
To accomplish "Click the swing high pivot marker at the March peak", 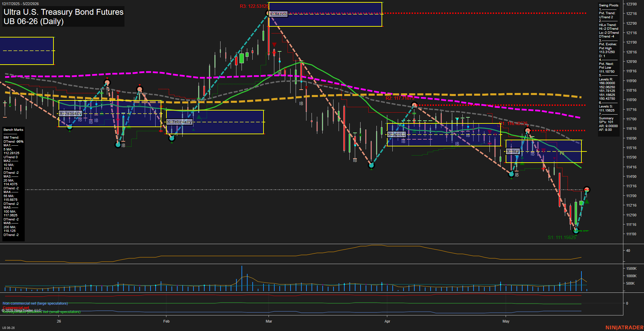I will point(268,13).
